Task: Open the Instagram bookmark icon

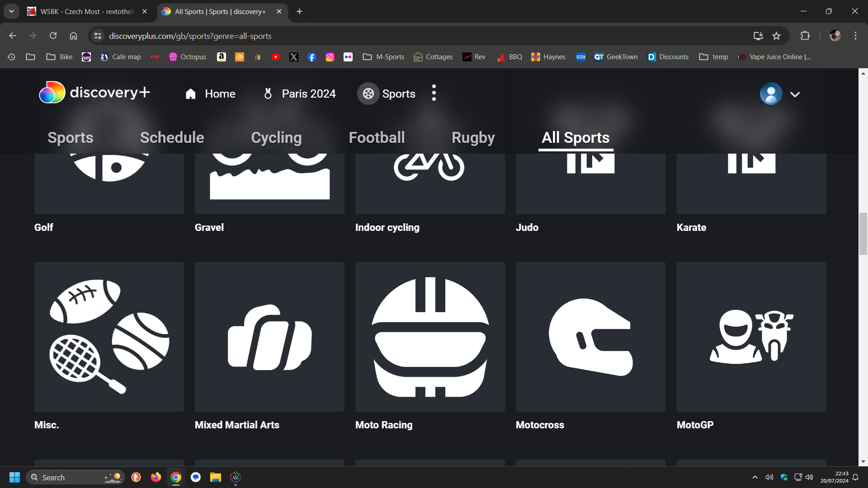Action: [x=330, y=57]
